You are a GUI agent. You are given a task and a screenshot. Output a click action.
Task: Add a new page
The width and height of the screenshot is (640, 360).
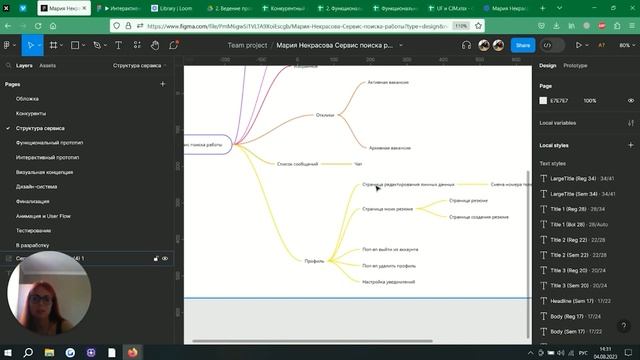163,84
